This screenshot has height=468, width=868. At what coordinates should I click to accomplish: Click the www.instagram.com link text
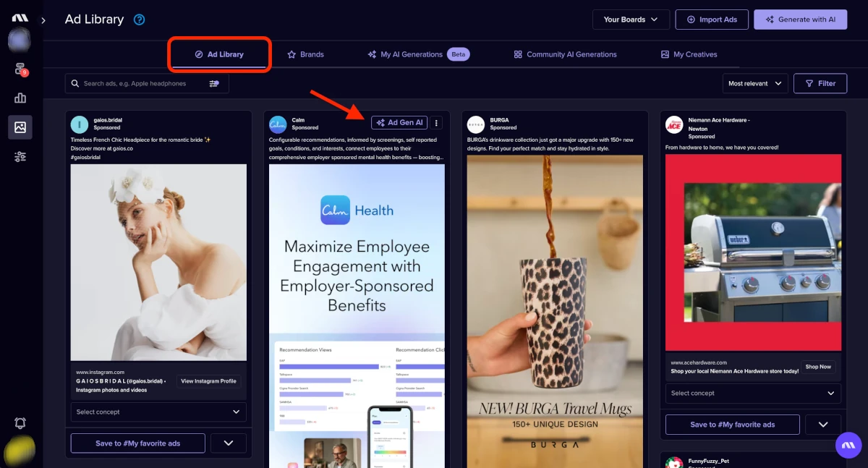click(x=100, y=373)
